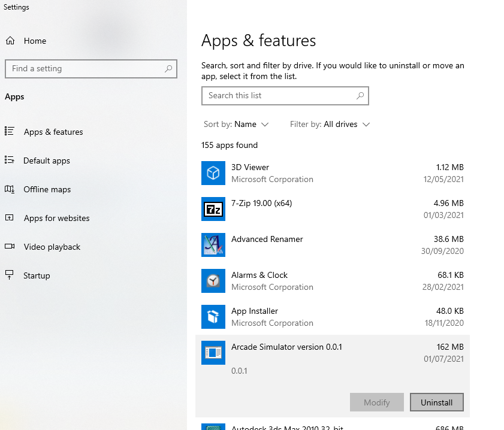Open Default apps settings page

[x=47, y=161]
